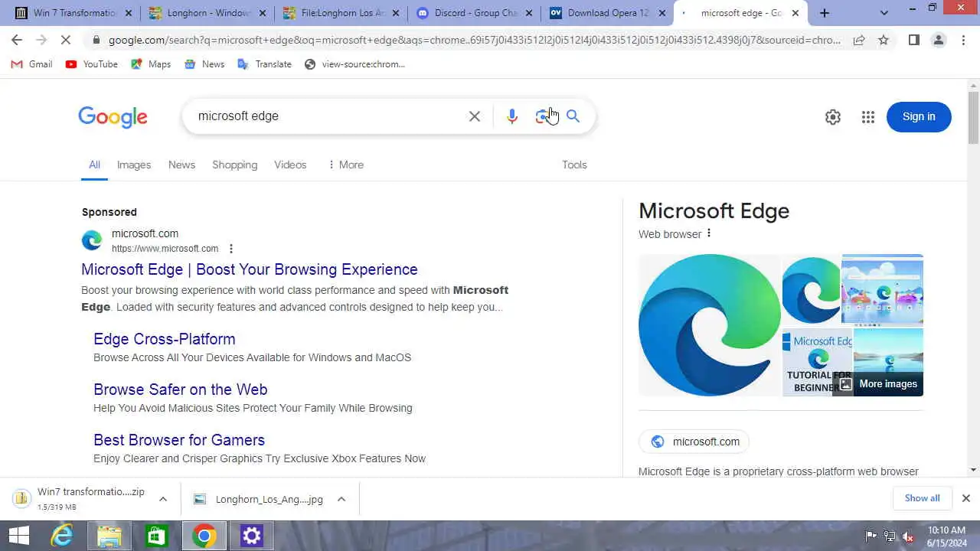This screenshot has height=551, width=980.
Task: Open the tab search dropdown chevron
Action: coord(884,13)
